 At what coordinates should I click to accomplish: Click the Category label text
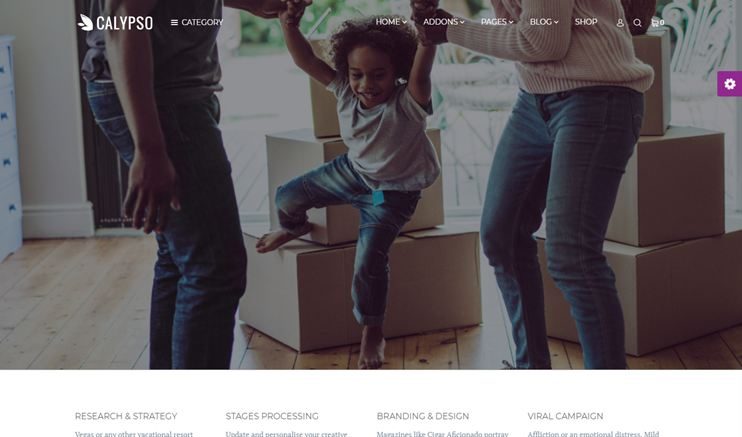point(202,22)
